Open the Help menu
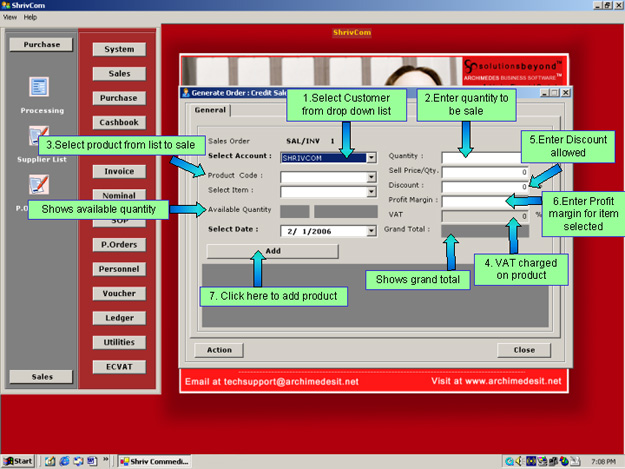Image resolution: width=625 pixels, height=469 pixels. click(30, 17)
